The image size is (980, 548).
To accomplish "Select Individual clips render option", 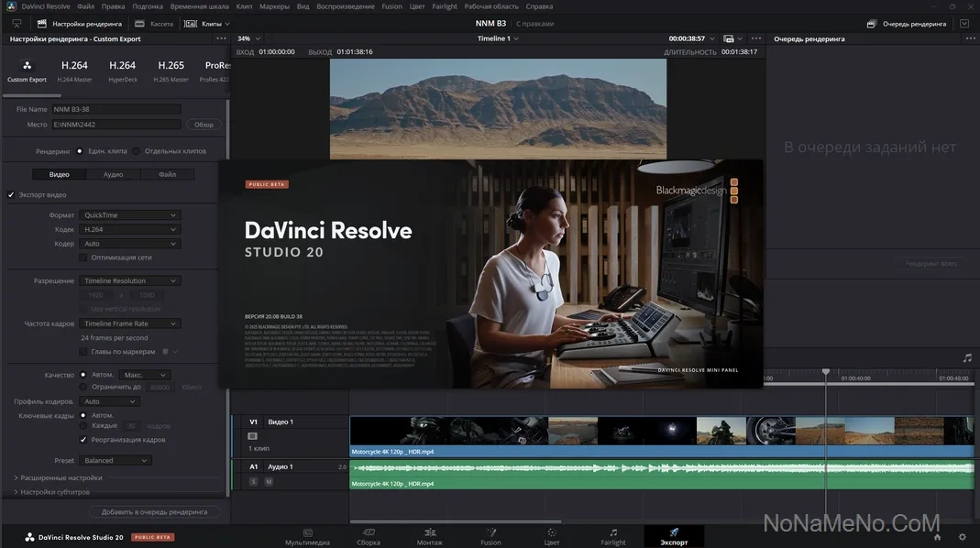I will tap(137, 151).
